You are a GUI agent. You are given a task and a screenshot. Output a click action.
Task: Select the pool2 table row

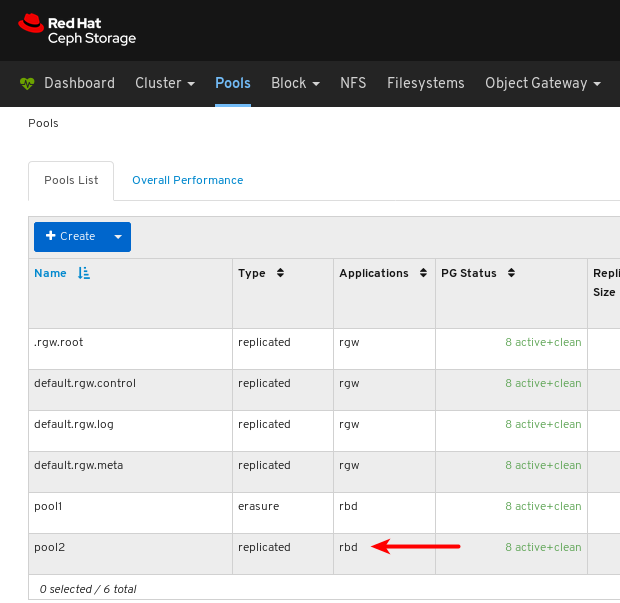pyautogui.click(x=130, y=548)
